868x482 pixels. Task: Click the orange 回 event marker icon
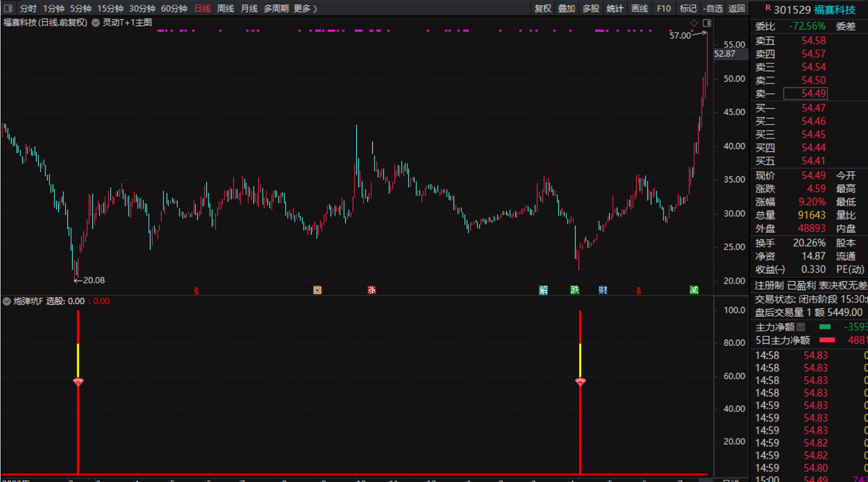click(317, 290)
